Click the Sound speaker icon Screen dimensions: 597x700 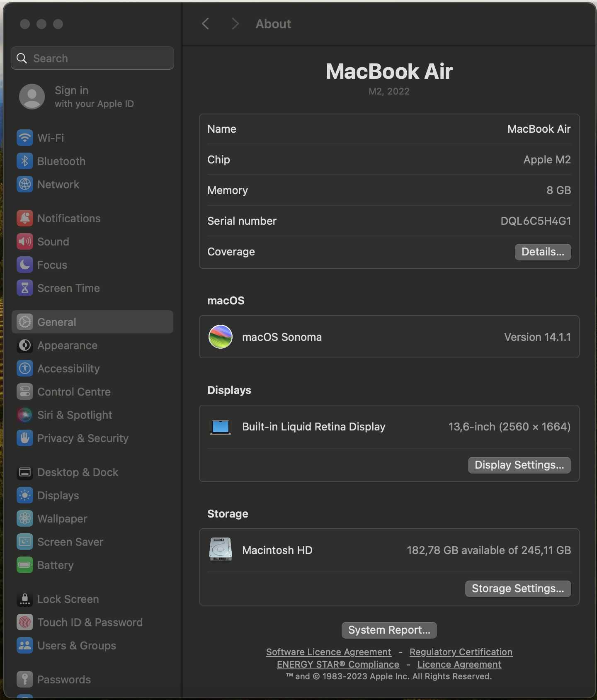click(x=25, y=241)
